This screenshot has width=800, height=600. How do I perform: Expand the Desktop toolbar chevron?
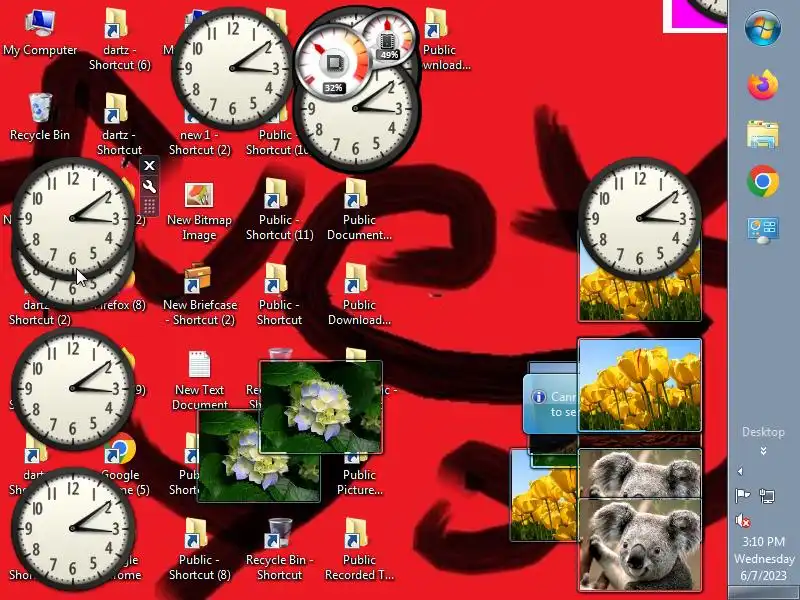pyautogui.click(x=763, y=451)
